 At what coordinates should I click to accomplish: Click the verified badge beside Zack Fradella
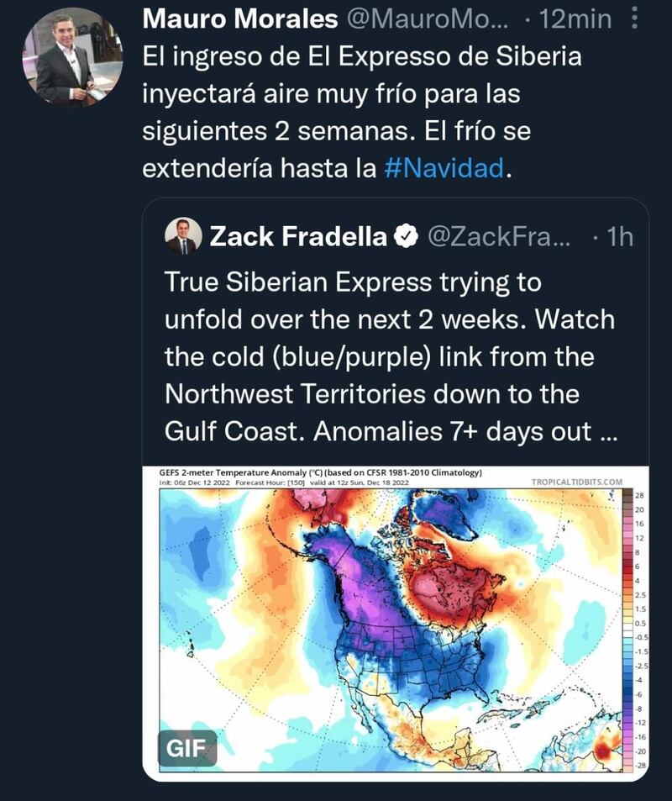click(x=407, y=237)
